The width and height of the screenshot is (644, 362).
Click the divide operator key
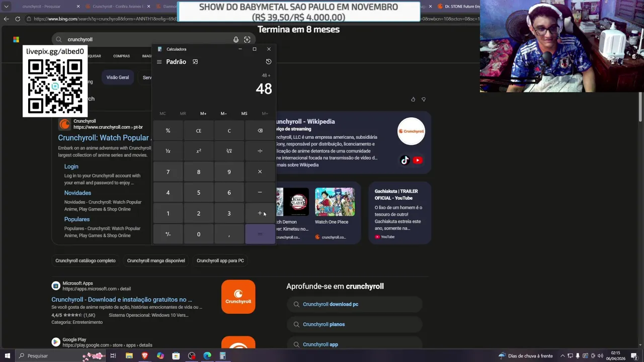(260, 151)
